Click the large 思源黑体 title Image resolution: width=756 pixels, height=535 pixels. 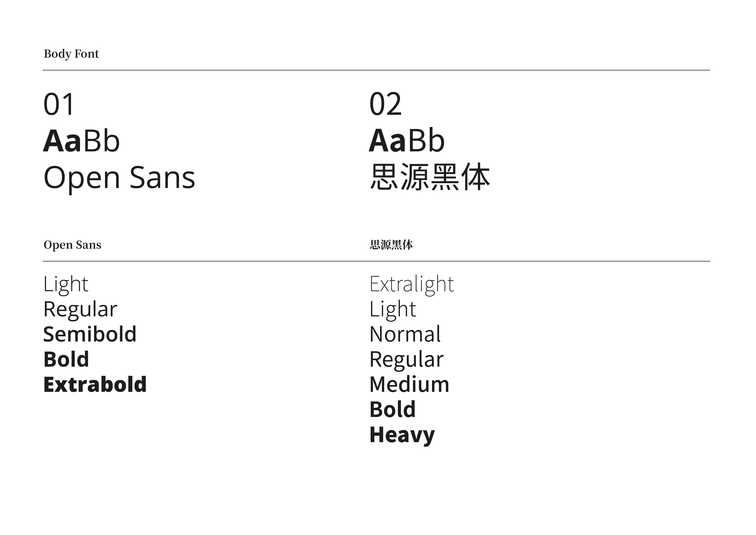click(x=430, y=177)
